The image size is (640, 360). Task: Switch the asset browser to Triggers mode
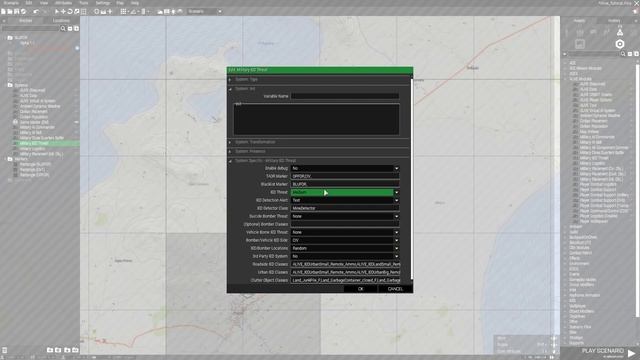point(593,32)
